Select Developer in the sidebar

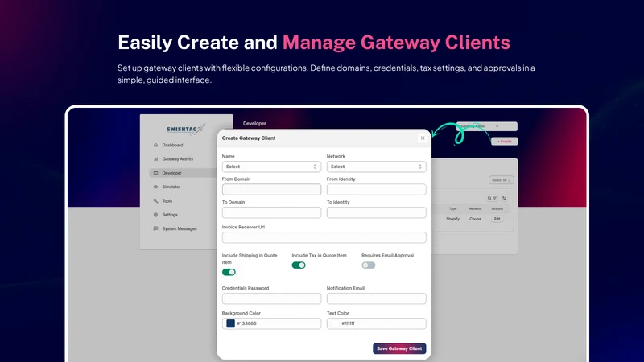(171, 173)
